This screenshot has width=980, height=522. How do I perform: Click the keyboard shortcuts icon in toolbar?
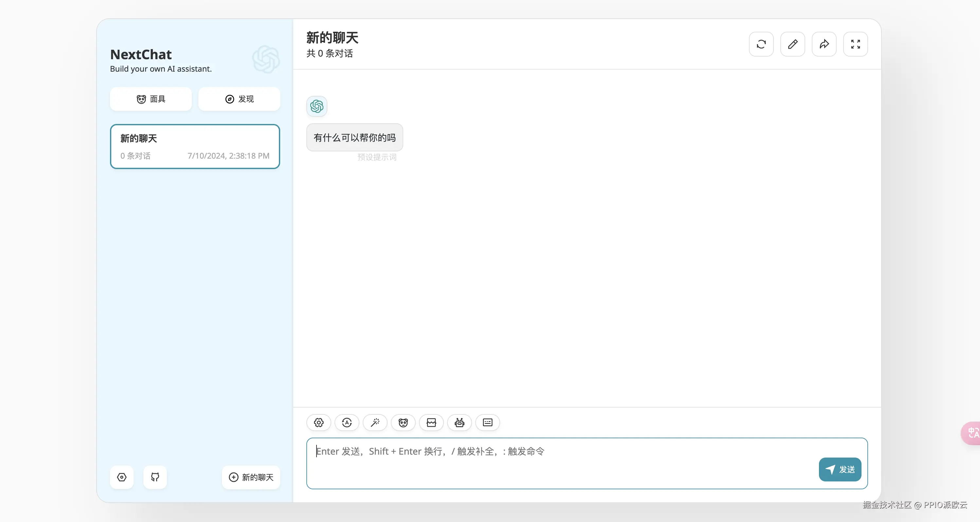coord(487,422)
